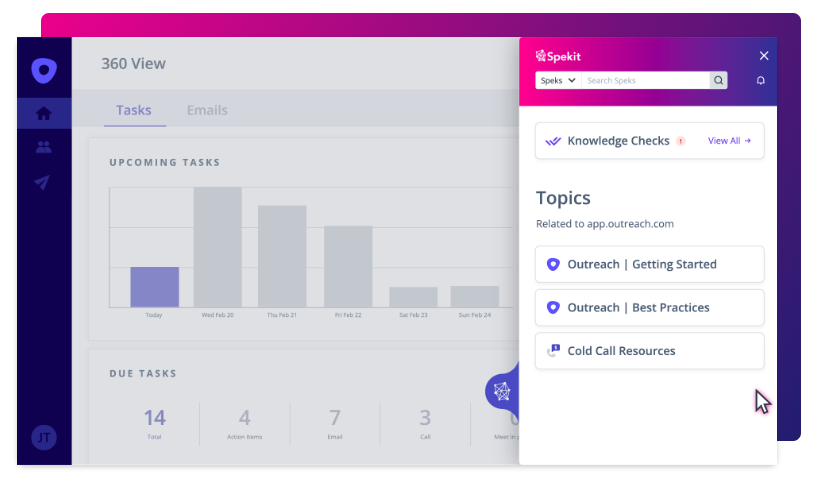Open Spekit notifications bell
826x491 pixels.
(x=760, y=80)
